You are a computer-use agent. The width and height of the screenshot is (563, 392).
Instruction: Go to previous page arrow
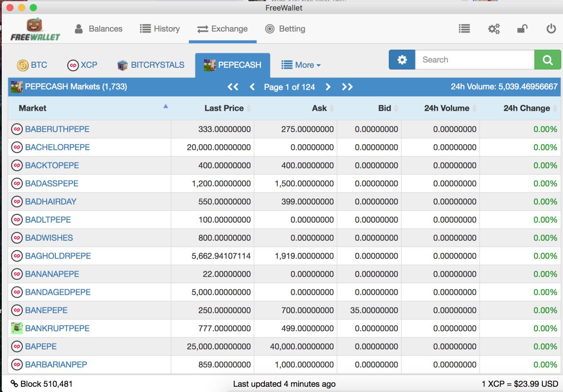tap(252, 87)
